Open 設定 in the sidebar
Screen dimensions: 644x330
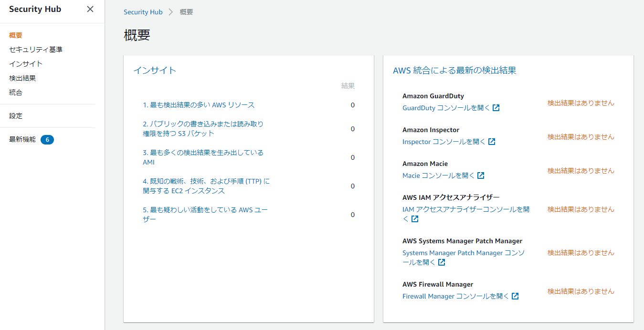pyautogui.click(x=16, y=116)
